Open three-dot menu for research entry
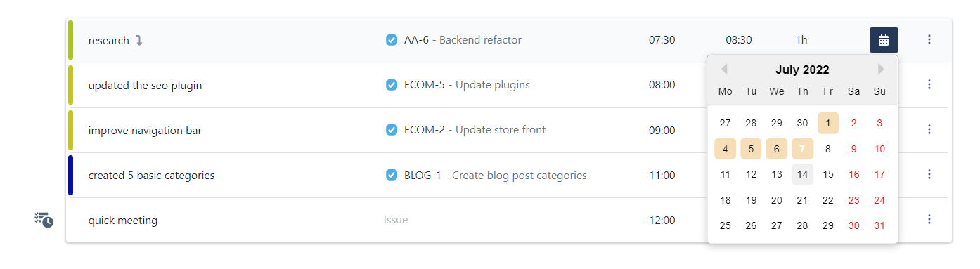This screenshot has width=980, height=269. point(929,40)
